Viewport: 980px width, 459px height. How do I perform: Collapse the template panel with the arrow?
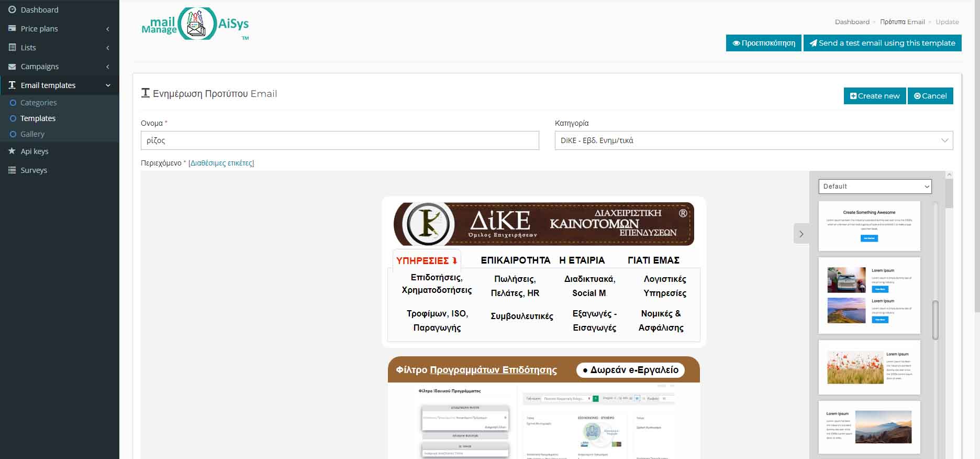pyautogui.click(x=801, y=234)
